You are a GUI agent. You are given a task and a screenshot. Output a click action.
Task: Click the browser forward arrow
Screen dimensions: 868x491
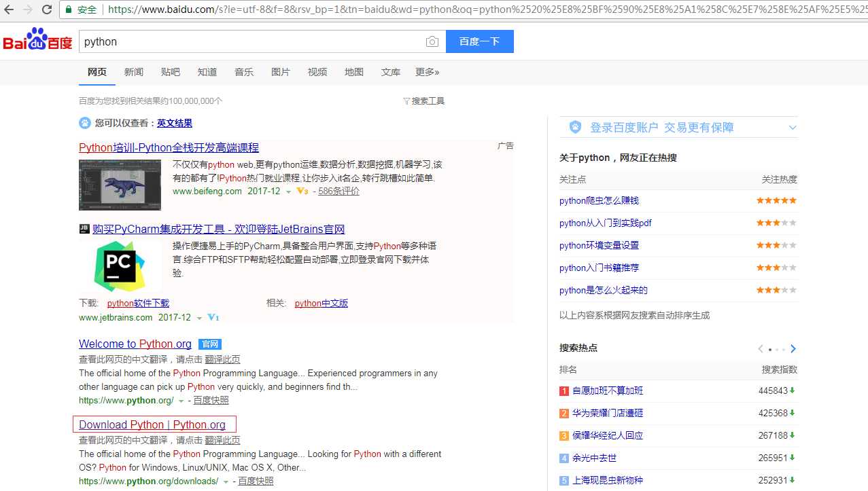[28, 10]
